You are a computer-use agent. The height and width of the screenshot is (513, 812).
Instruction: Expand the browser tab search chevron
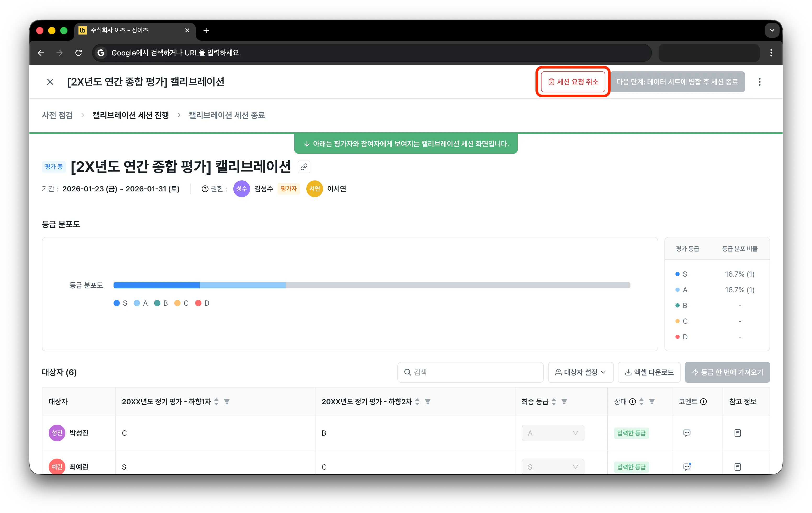772,30
